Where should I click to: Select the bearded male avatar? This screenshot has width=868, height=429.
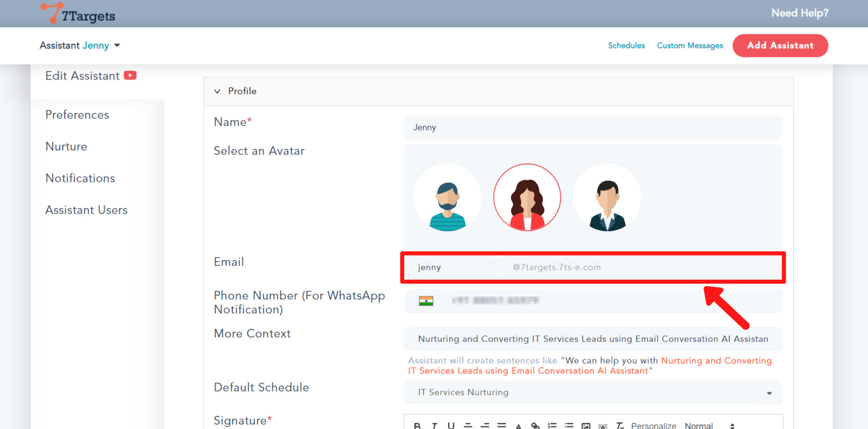[x=447, y=197]
